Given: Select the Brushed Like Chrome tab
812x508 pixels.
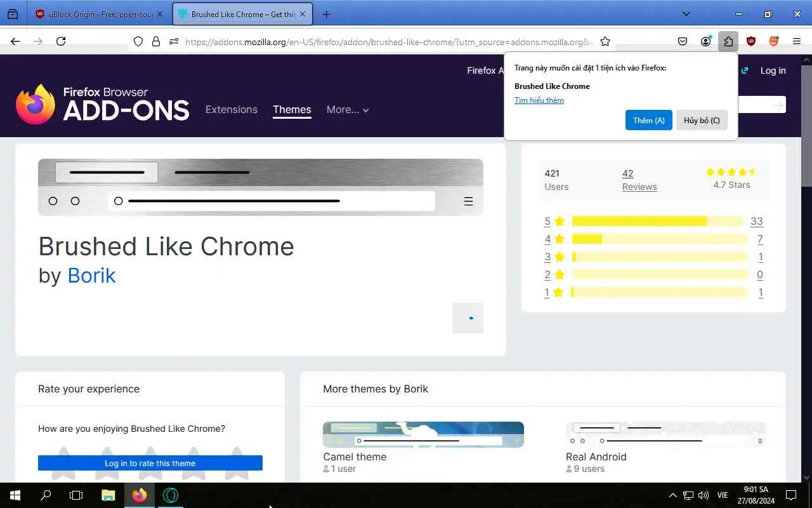Looking at the screenshot, I should click(243, 14).
